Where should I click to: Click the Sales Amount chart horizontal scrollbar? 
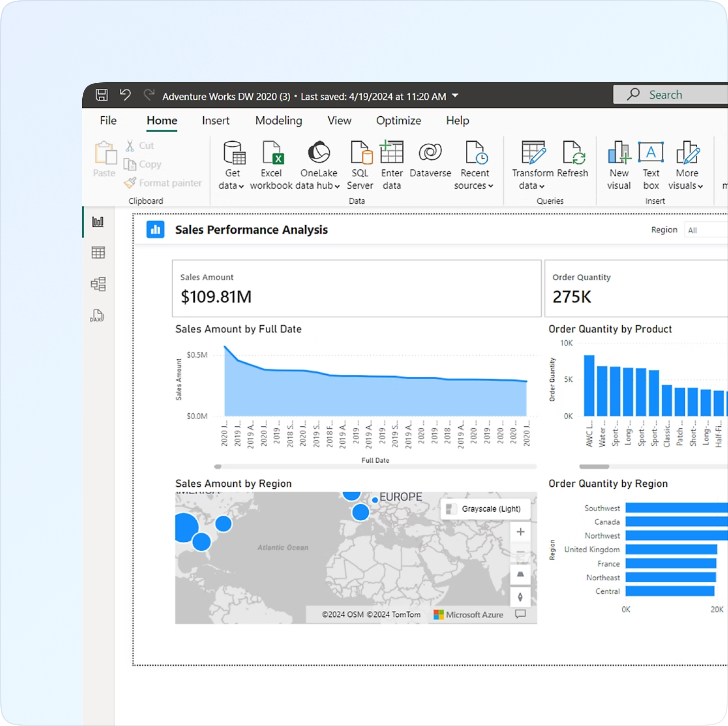coord(375,466)
